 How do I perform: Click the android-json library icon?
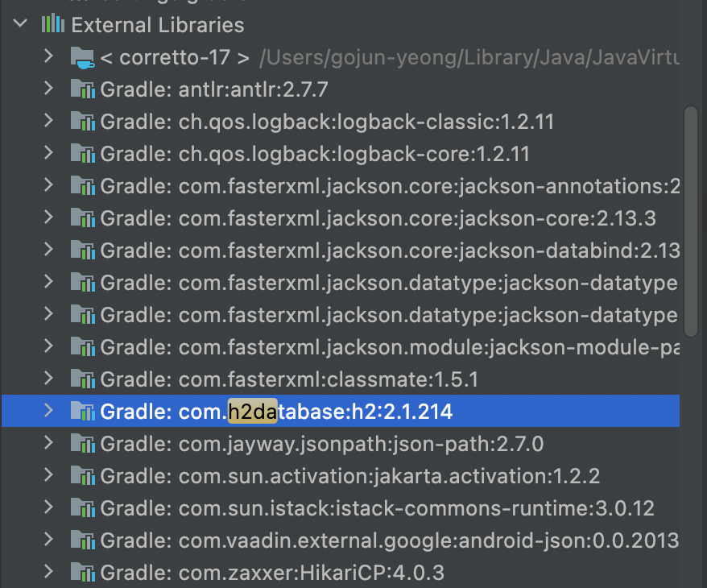[82, 540]
